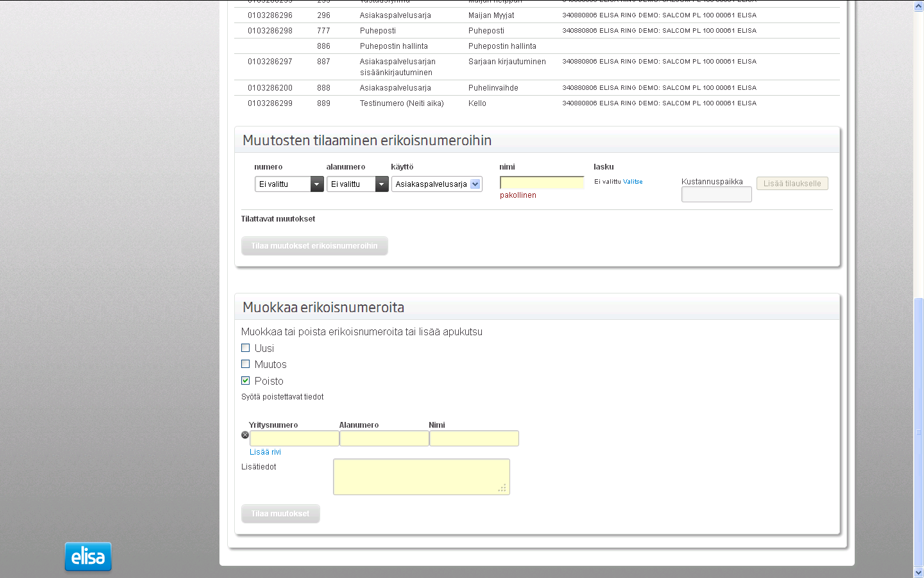
Task: Focus the Alanumero input field
Action: pos(384,439)
